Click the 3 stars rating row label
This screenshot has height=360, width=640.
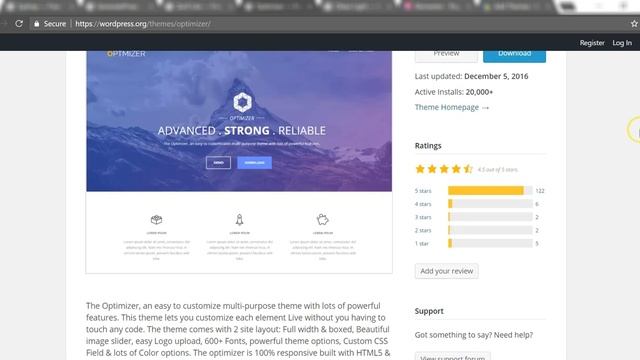pos(423,217)
